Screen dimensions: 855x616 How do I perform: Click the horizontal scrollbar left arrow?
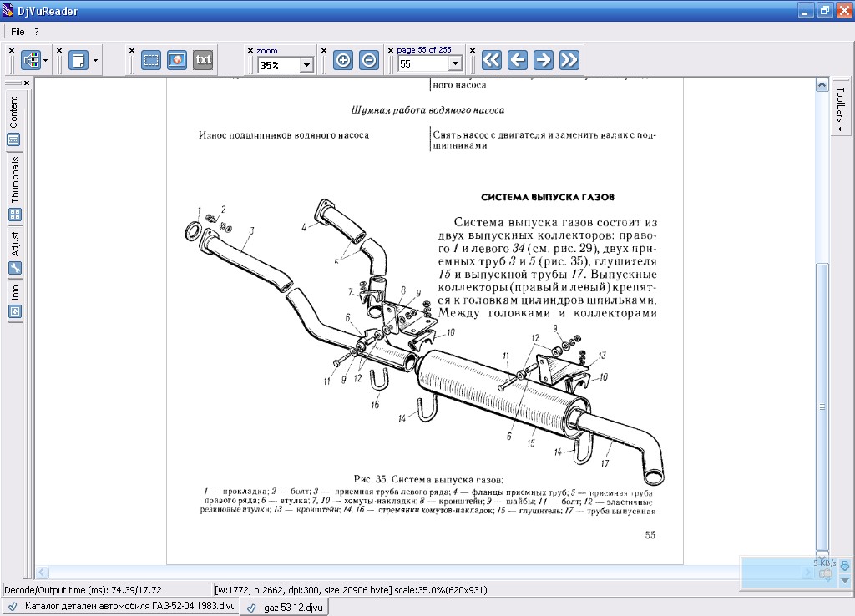tap(42, 572)
